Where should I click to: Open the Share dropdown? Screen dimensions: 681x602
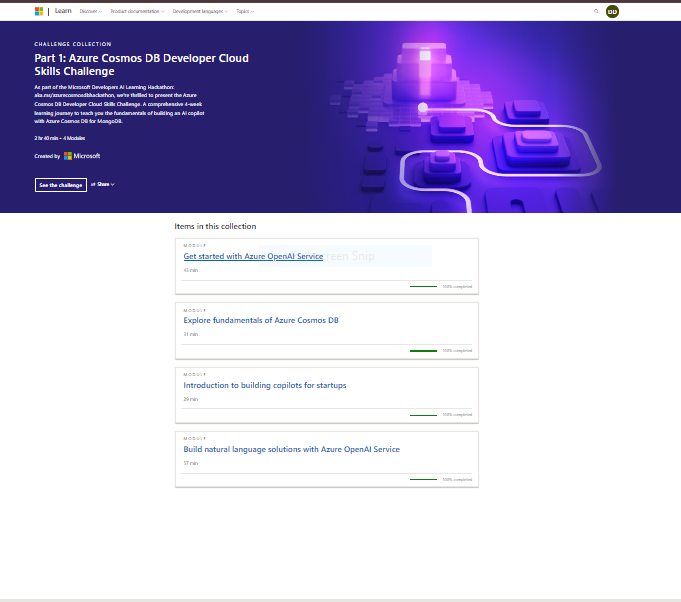coord(103,184)
